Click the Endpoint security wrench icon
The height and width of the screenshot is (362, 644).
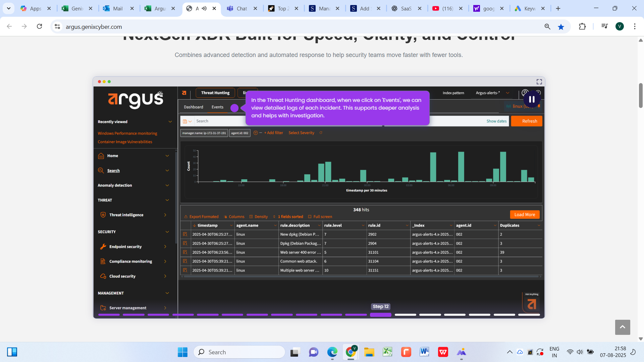tap(103, 247)
